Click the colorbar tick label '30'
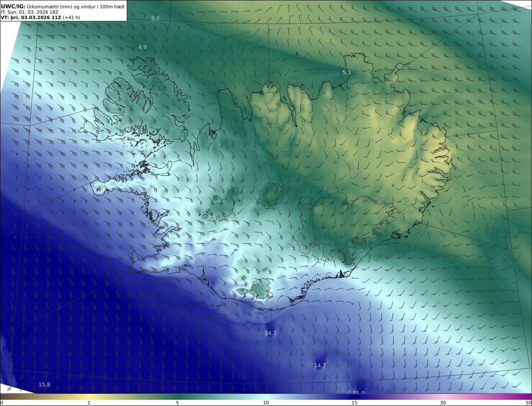This screenshot has width=532, height=406. [x=443, y=403]
